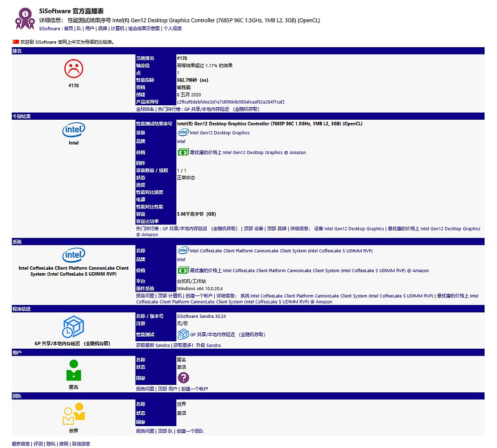Click the Chinese flag icon near the welcome text
Image resolution: width=497 pixels, height=448 pixels.
tap(15, 42)
